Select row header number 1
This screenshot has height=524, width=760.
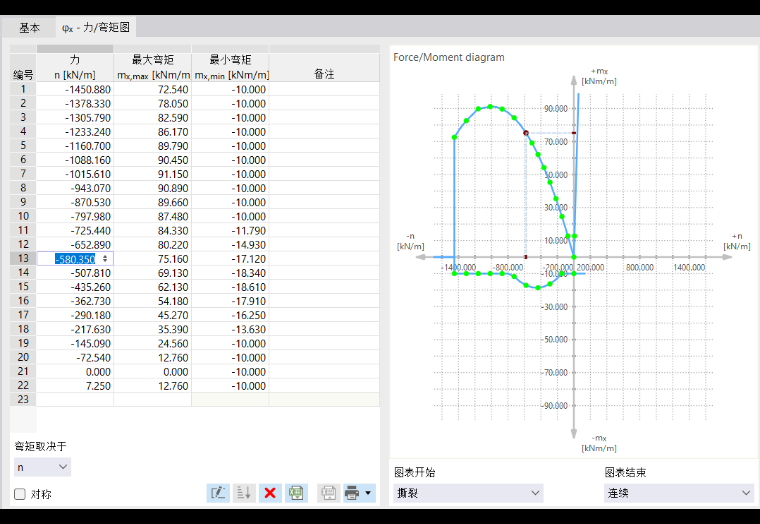pos(23,89)
